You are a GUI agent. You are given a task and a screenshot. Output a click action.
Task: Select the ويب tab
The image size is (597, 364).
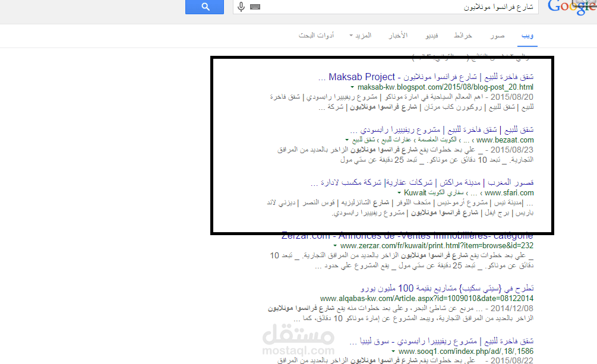point(527,36)
